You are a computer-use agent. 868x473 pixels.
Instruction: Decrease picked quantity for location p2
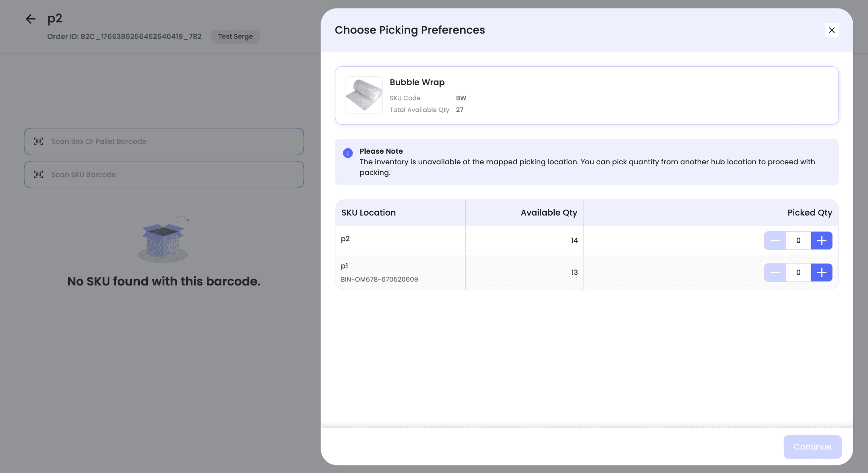click(x=775, y=241)
